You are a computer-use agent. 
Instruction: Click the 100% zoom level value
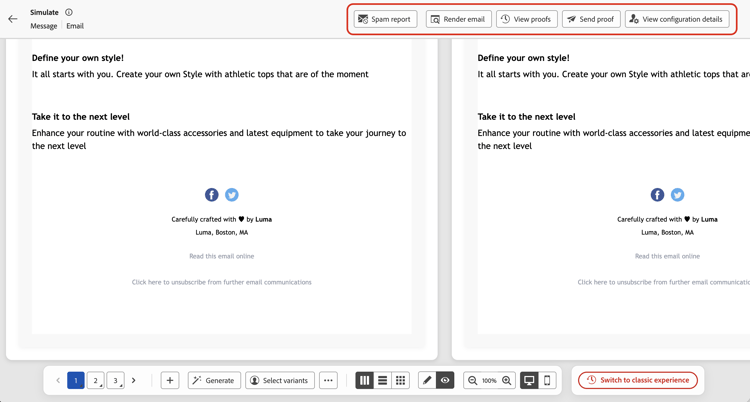click(489, 381)
